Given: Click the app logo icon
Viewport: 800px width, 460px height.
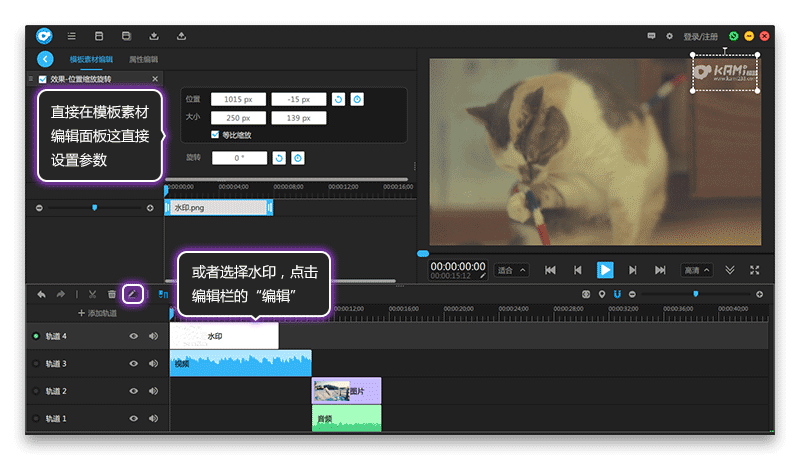Looking at the screenshot, I should point(44,36).
